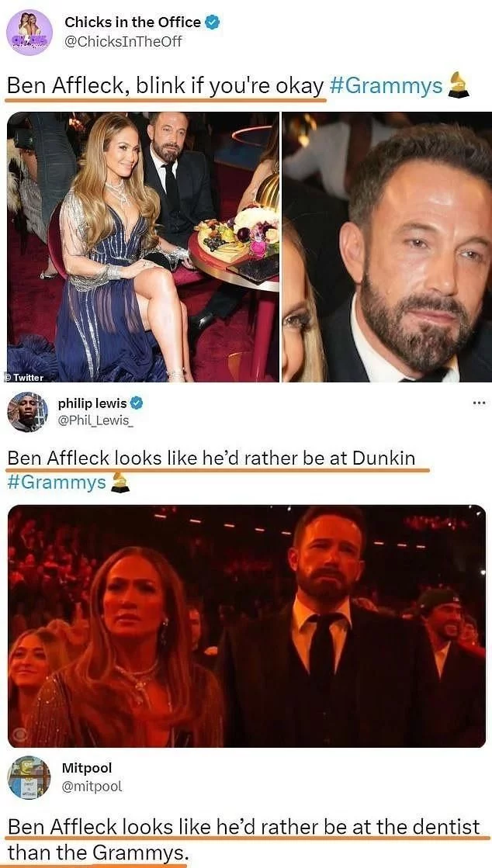Open the #Grammys hashtag in first tweet
Screen dimensions: 492x868
tap(386, 86)
